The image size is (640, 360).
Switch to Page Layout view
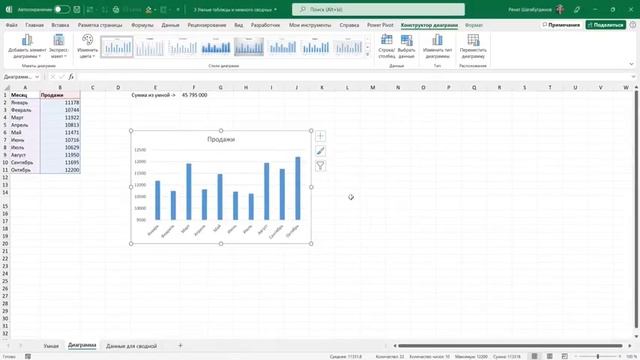(550, 356)
